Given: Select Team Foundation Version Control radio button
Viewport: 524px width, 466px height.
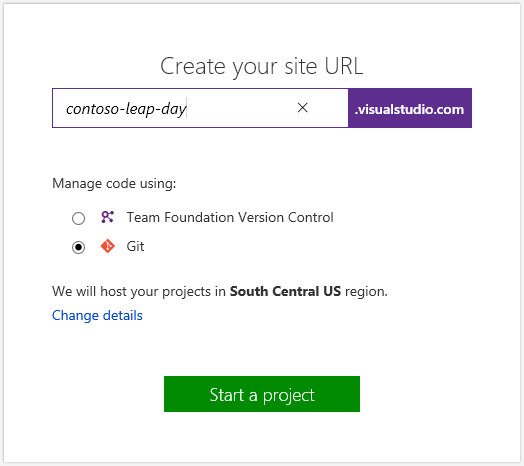Looking at the screenshot, I should click(79, 218).
